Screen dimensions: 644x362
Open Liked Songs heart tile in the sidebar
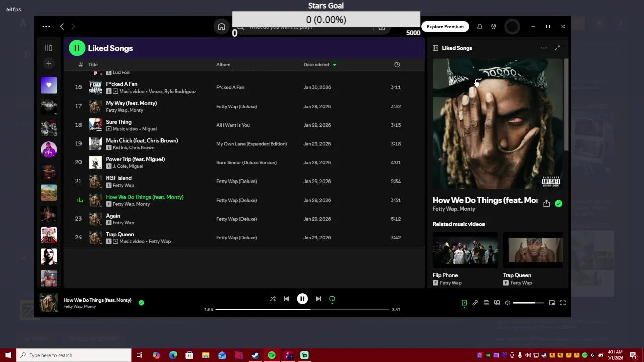point(49,85)
